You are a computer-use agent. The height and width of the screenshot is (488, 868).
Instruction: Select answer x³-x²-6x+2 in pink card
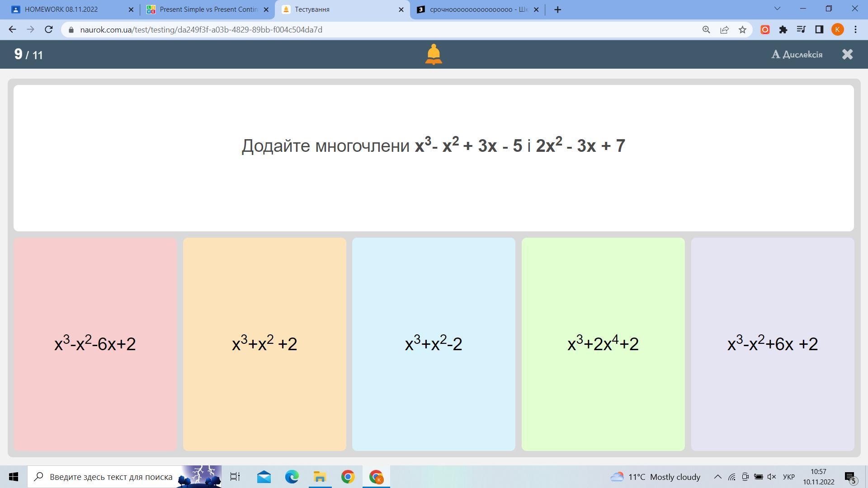point(95,344)
